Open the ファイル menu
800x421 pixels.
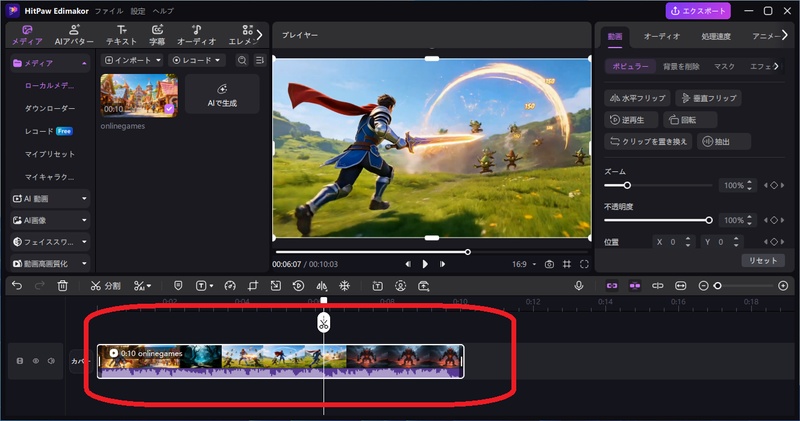109,11
